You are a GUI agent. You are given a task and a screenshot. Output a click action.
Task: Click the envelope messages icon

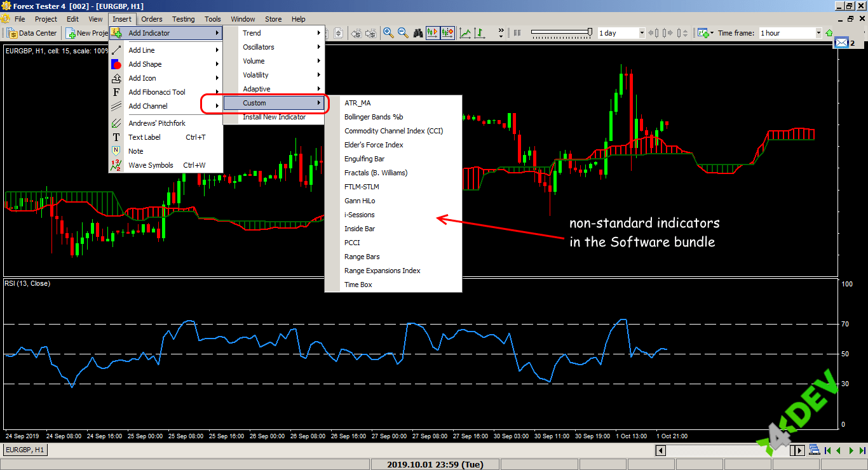coord(842,43)
